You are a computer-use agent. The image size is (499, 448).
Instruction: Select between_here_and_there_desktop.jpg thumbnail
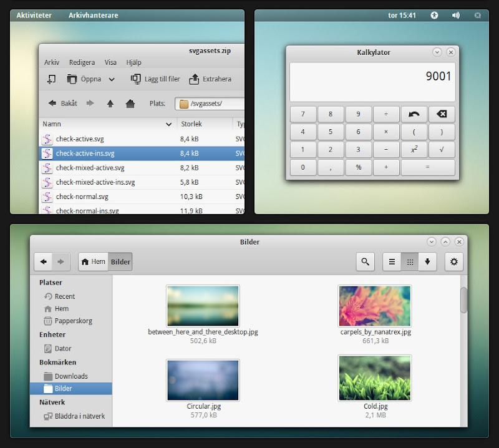point(203,306)
